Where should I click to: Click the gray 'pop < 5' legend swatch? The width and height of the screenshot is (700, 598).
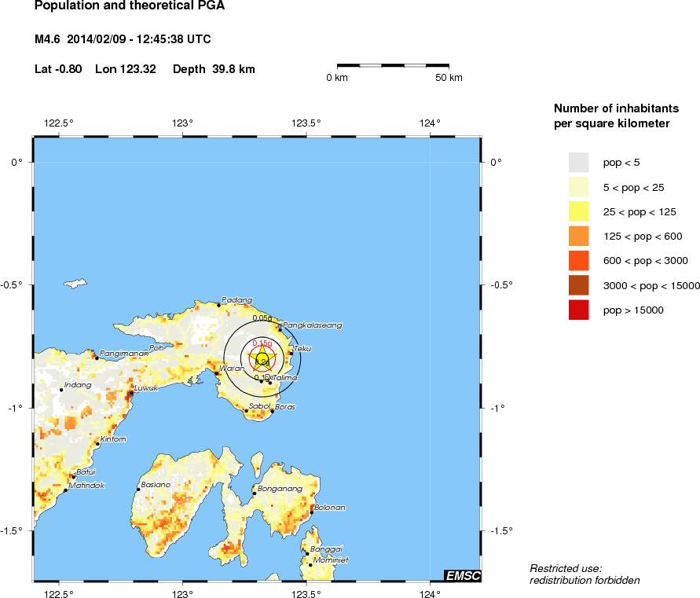coord(578,163)
